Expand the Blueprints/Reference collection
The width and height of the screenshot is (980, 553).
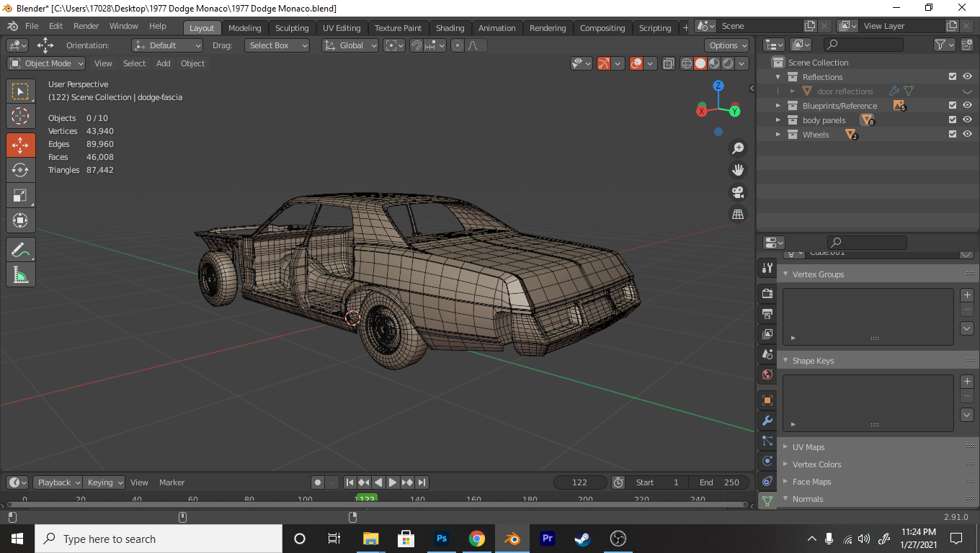pos(778,106)
